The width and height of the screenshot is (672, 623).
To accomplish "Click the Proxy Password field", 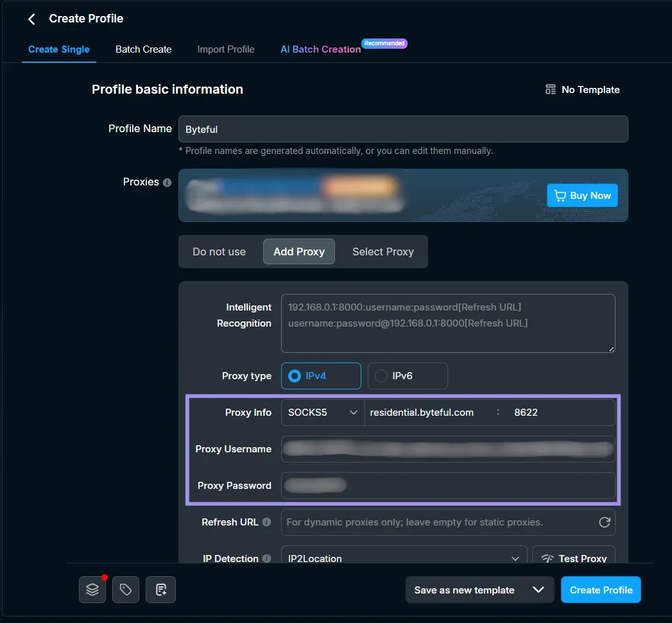I will point(448,486).
